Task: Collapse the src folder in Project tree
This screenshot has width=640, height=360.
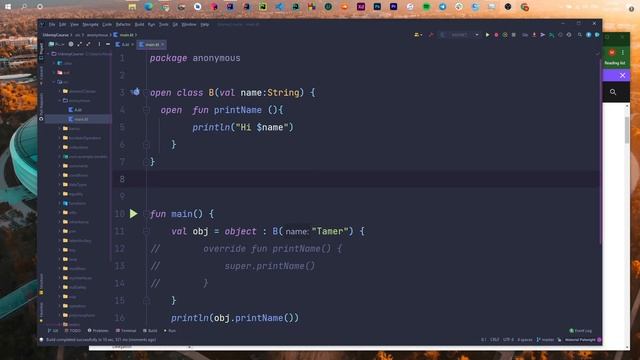Action: 54,82
